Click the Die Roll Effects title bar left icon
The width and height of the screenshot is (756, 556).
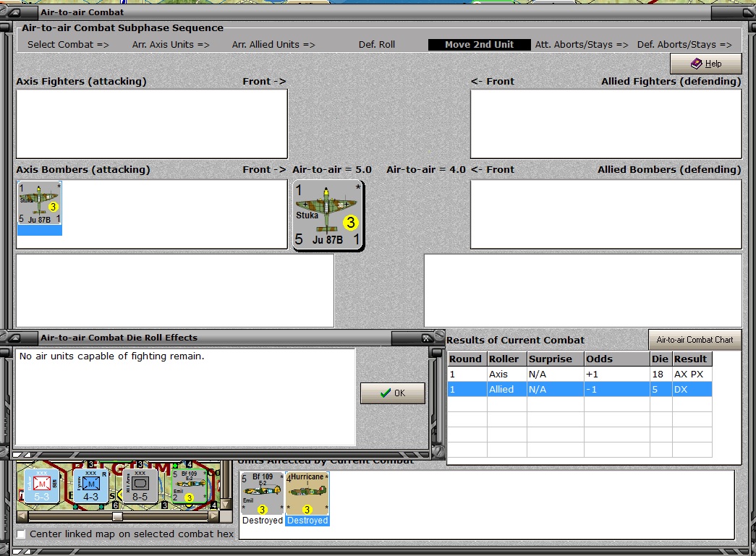pos(14,338)
